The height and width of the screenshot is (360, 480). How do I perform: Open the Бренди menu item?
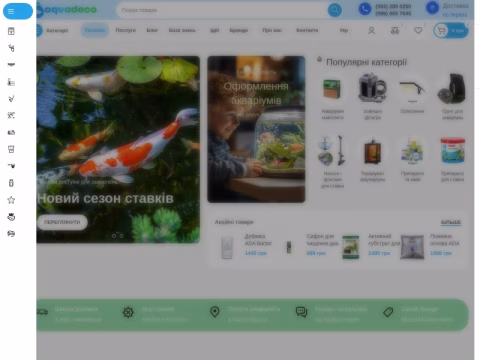click(x=239, y=30)
